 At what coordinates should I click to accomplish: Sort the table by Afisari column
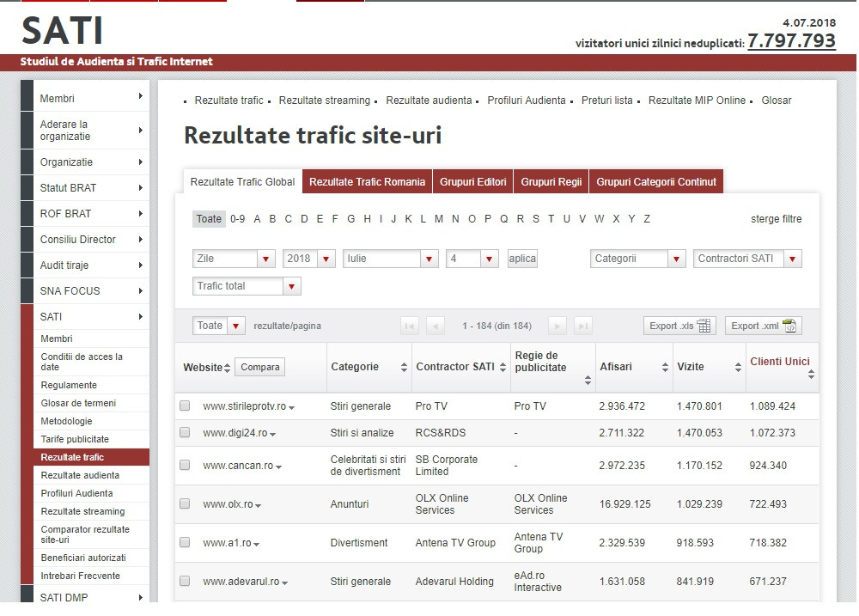(x=666, y=367)
